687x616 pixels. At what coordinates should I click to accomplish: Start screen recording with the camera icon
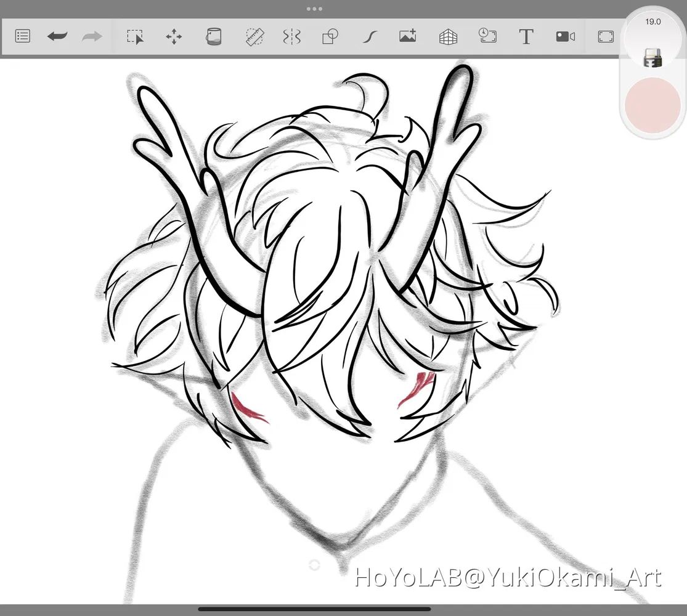[x=565, y=36]
